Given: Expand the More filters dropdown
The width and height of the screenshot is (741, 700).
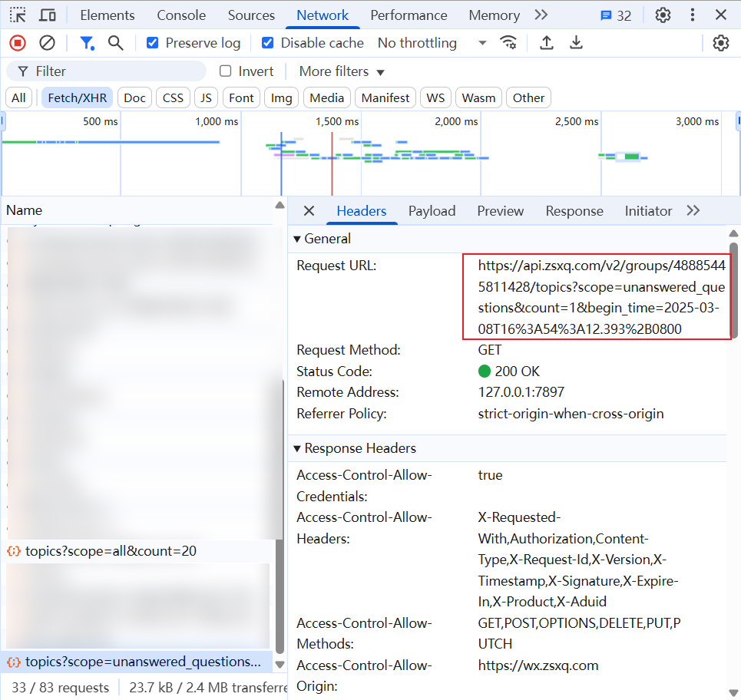Looking at the screenshot, I should 342,71.
